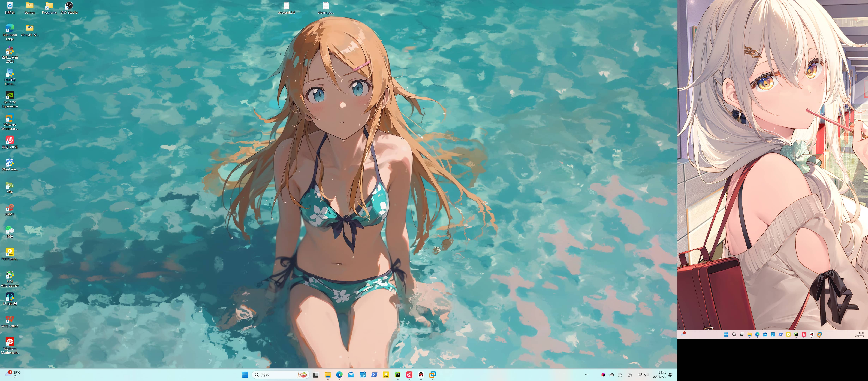
Task: Open NetEase Cloud Music taskbar icon
Action: [x=409, y=375]
